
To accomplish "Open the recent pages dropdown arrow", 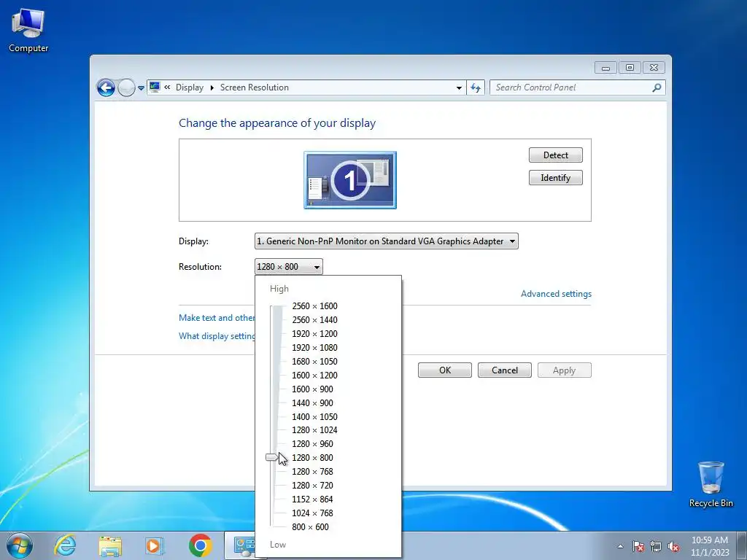I will (141, 87).
